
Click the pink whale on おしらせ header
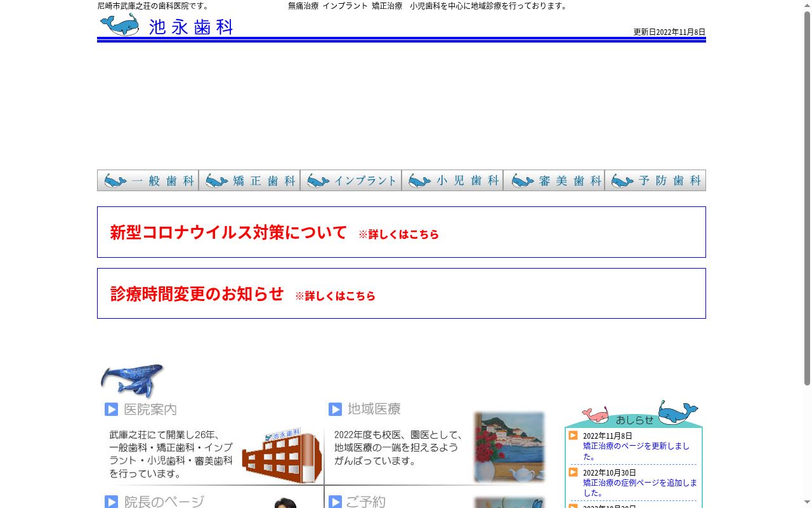tap(595, 415)
